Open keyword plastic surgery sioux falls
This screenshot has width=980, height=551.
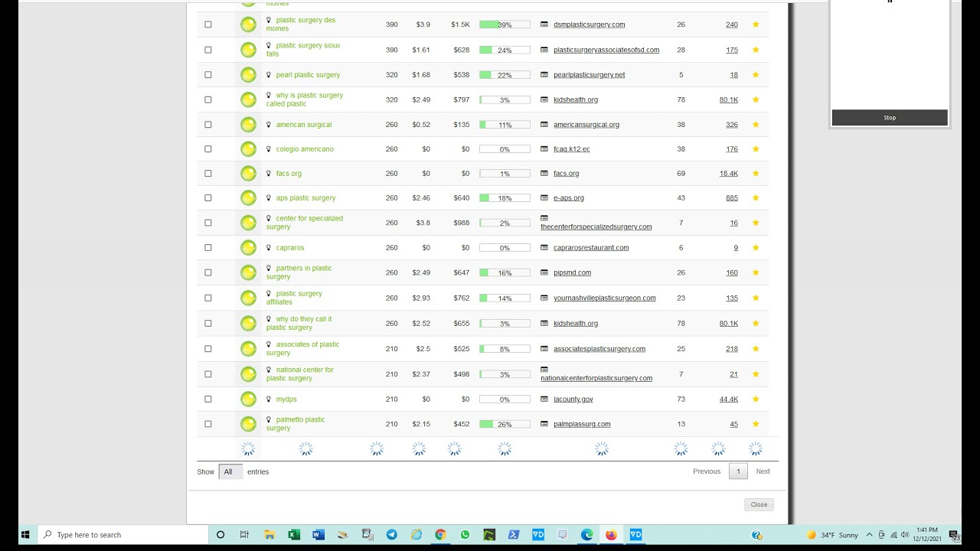308,50
